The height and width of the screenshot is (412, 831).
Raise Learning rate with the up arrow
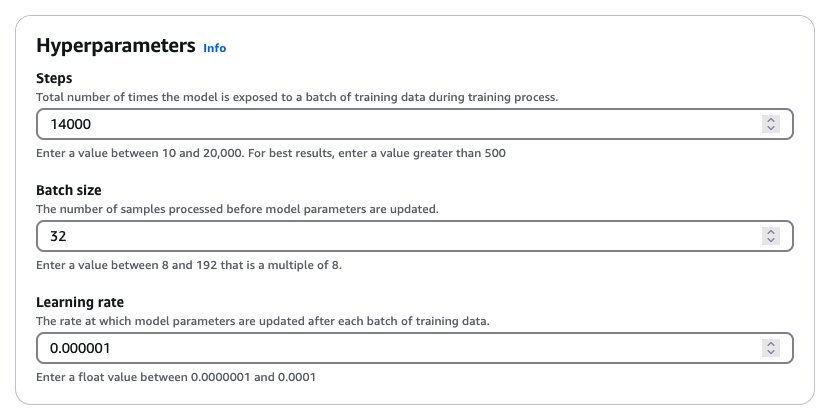click(x=771, y=344)
